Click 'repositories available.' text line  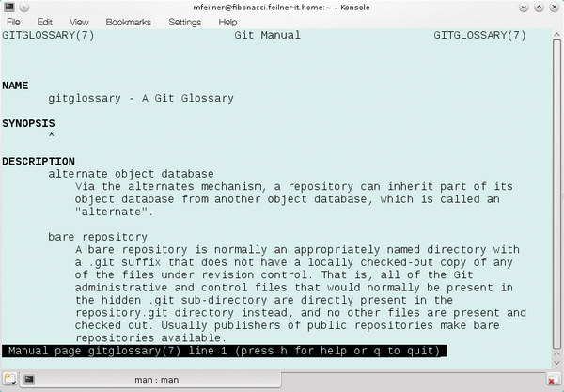150,338
